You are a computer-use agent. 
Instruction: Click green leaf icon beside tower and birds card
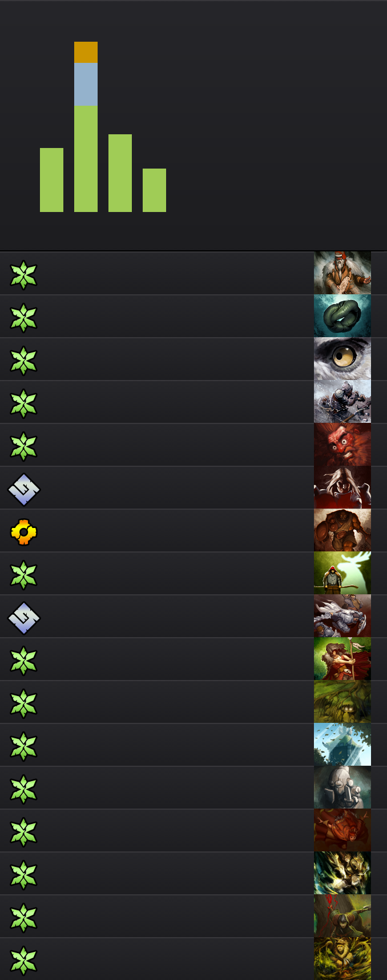(x=23, y=746)
